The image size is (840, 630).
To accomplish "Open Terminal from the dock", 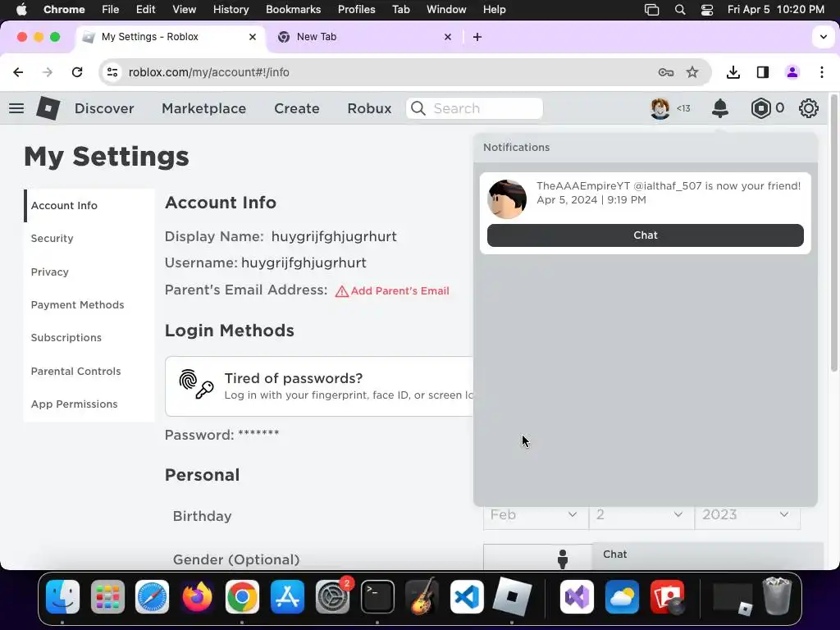I will (x=377, y=596).
